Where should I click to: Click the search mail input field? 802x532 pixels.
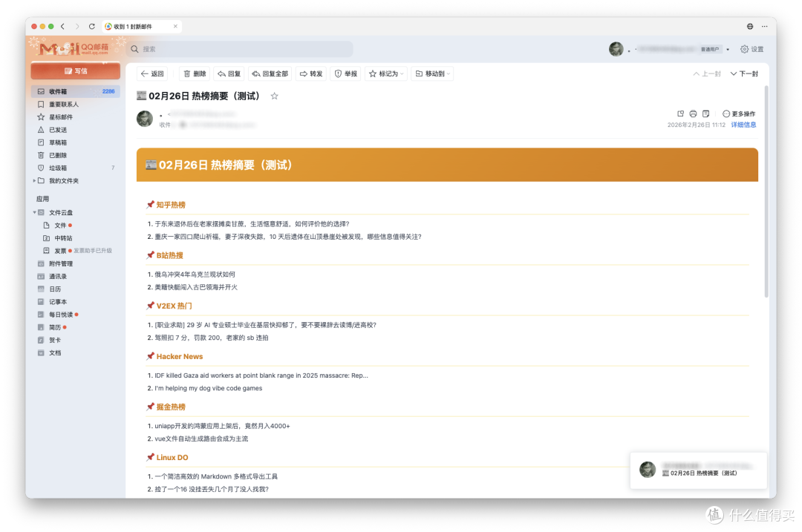239,49
